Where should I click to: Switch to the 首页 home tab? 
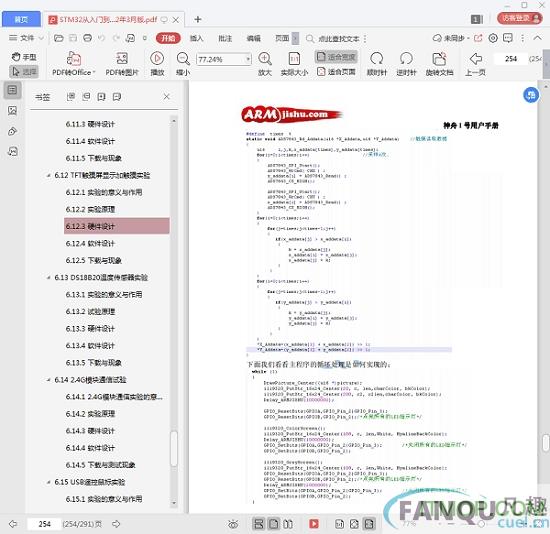point(21,19)
